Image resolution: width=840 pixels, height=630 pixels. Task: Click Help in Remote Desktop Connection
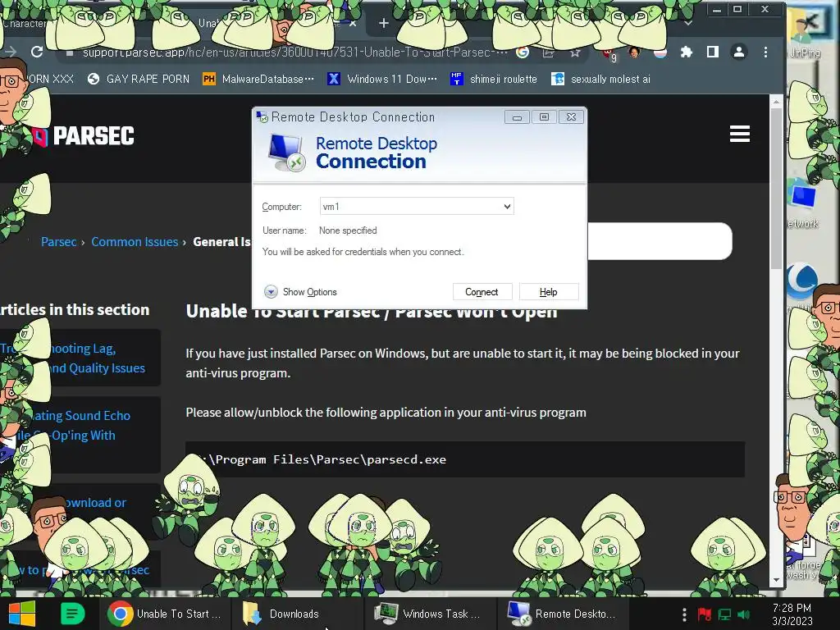(549, 292)
